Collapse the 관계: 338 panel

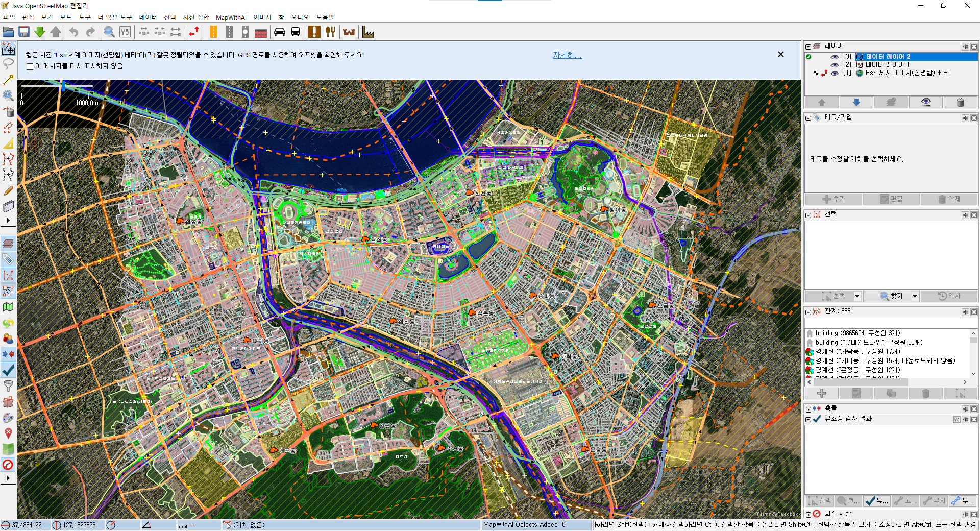(808, 312)
